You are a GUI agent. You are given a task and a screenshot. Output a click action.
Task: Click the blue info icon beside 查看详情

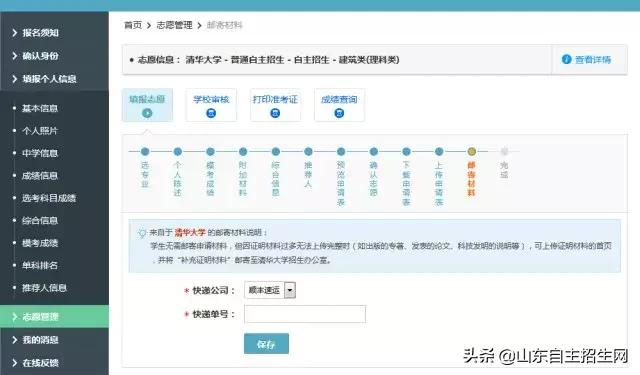coord(567,59)
